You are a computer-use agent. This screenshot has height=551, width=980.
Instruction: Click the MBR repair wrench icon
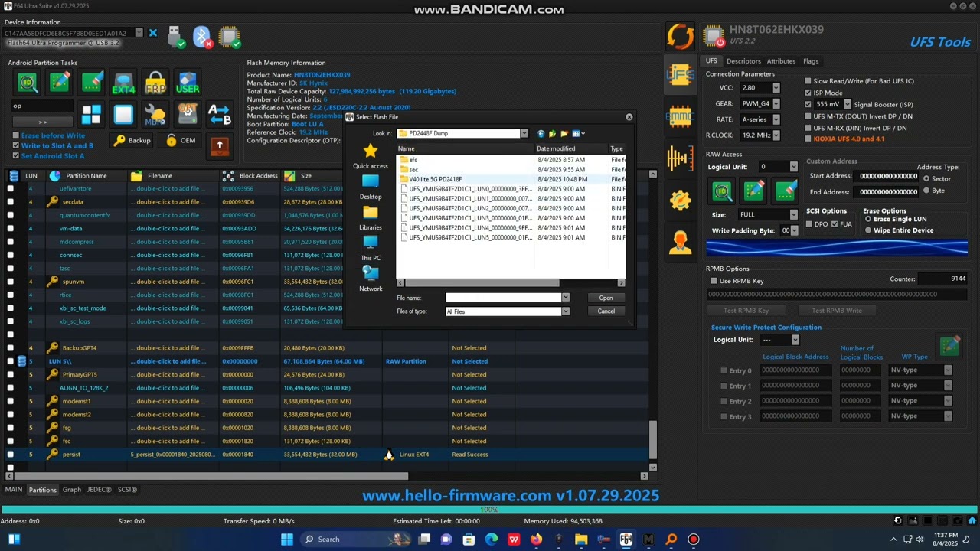coord(155,115)
